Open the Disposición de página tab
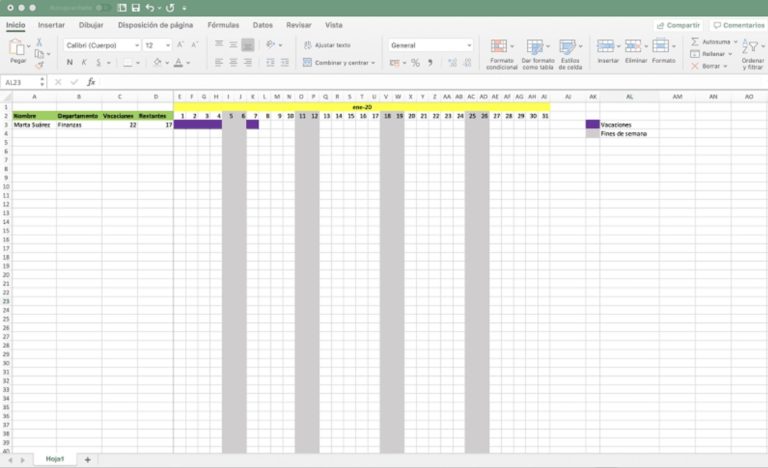The width and height of the screenshot is (768, 468). point(154,24)
